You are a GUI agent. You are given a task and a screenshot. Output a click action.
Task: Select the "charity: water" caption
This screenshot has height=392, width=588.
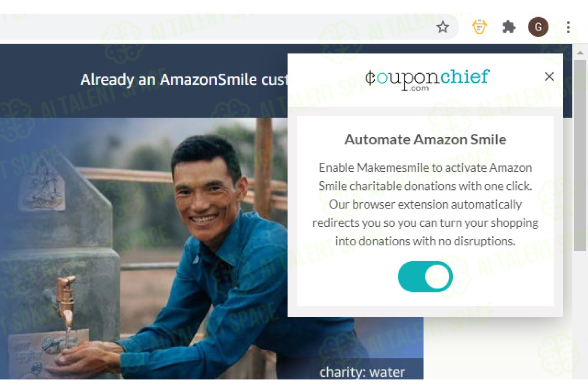tap(362, 372)
